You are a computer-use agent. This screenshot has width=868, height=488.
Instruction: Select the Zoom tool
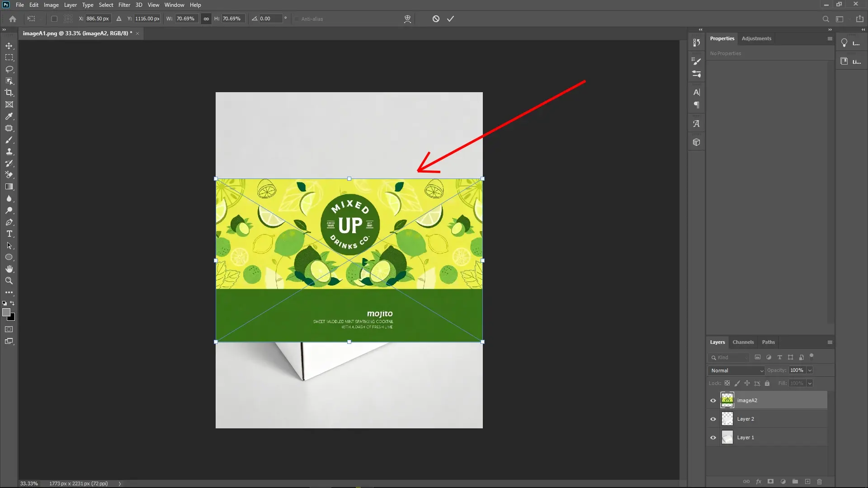(x=9, y=281)
